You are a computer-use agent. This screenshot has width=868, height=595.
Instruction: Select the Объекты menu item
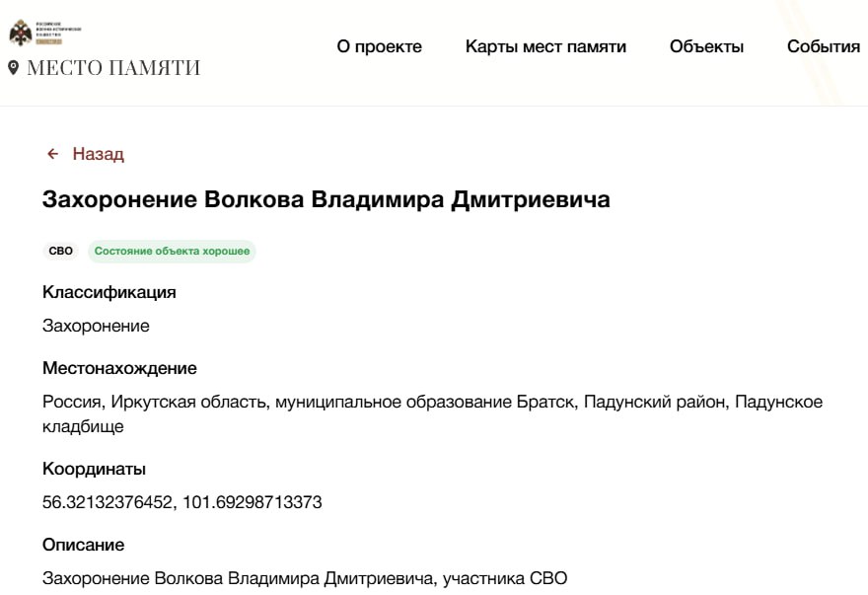(x=706, y=46)
